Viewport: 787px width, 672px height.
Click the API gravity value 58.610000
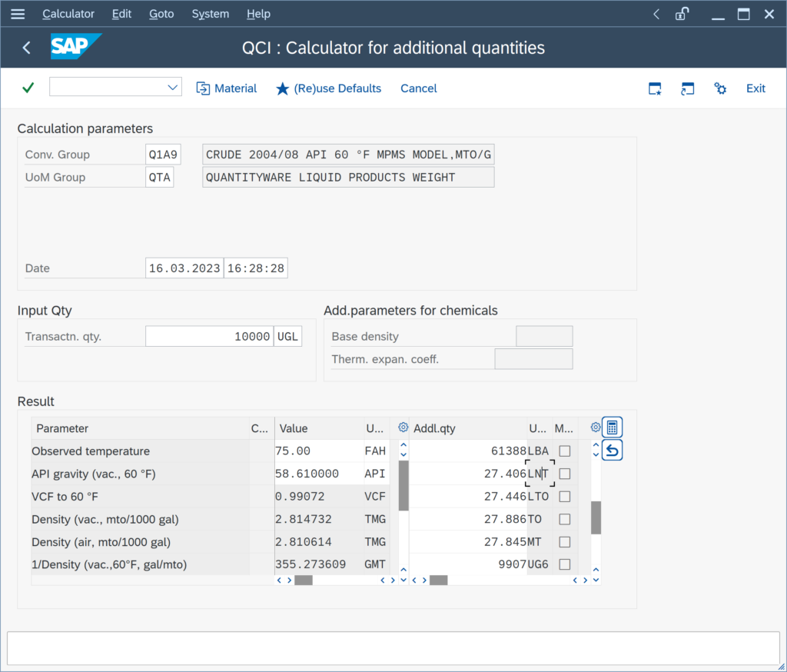(x=319, y=474)
